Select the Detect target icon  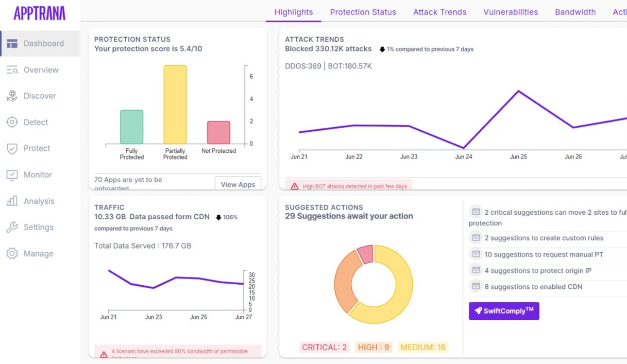pyautogui.click(x=12, y=122)
